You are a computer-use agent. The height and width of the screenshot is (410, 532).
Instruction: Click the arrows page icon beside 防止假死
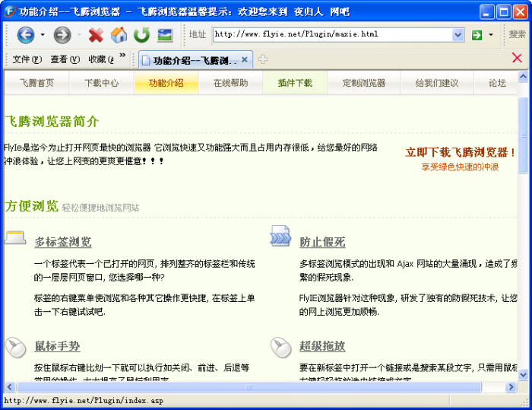[280, 235]
